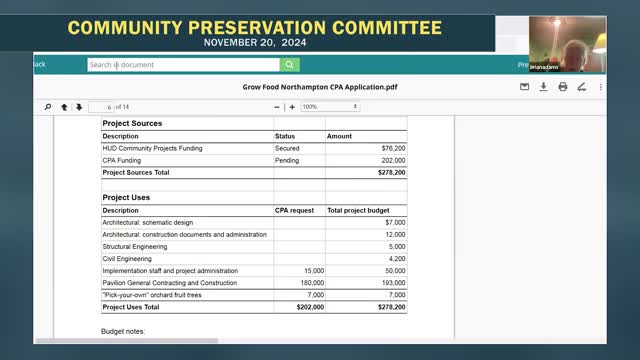The width and height of the screenshot is (640, 360).
Task: Click Civil Engineering row label
Action: [127, 259]
